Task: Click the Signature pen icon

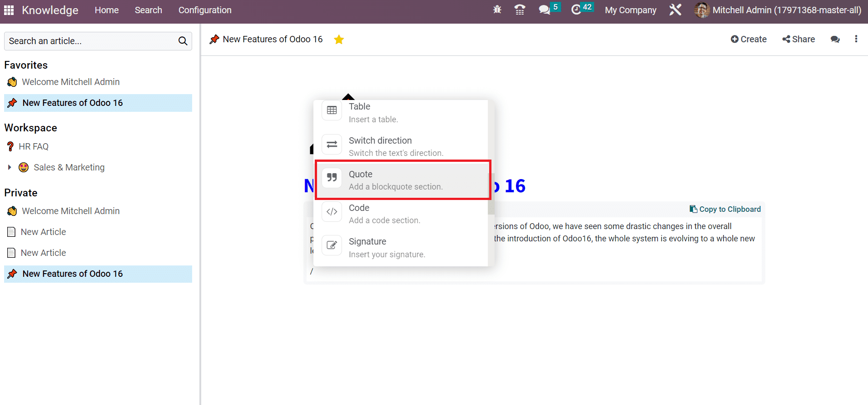Action: tap(332, 245)
